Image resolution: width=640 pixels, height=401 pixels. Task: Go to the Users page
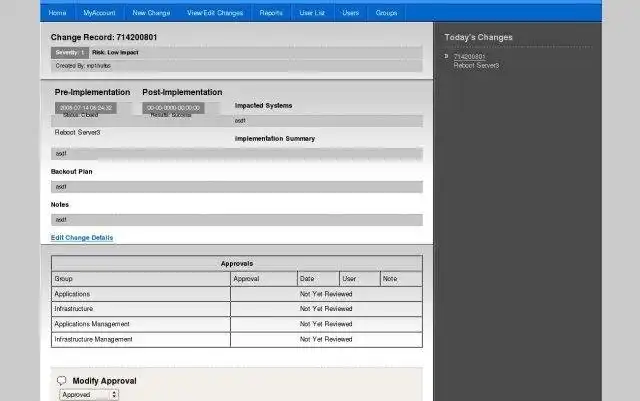click(351, 13)
